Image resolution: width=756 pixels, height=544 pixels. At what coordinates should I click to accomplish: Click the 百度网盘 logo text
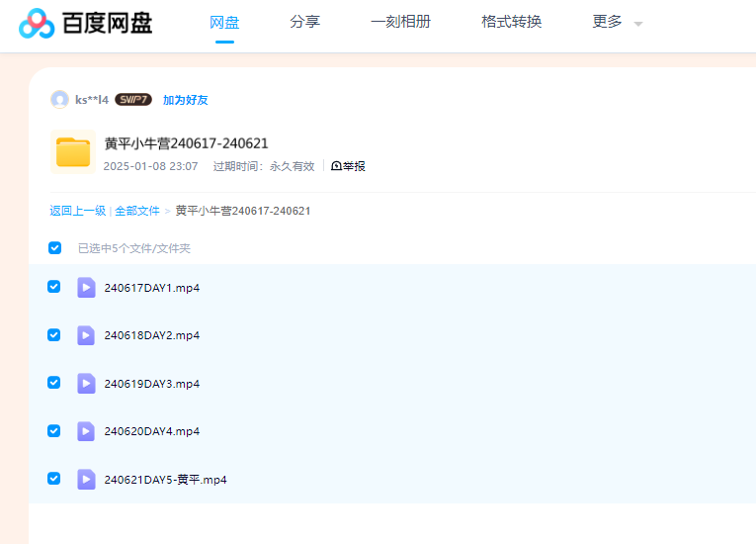point(107,23)
